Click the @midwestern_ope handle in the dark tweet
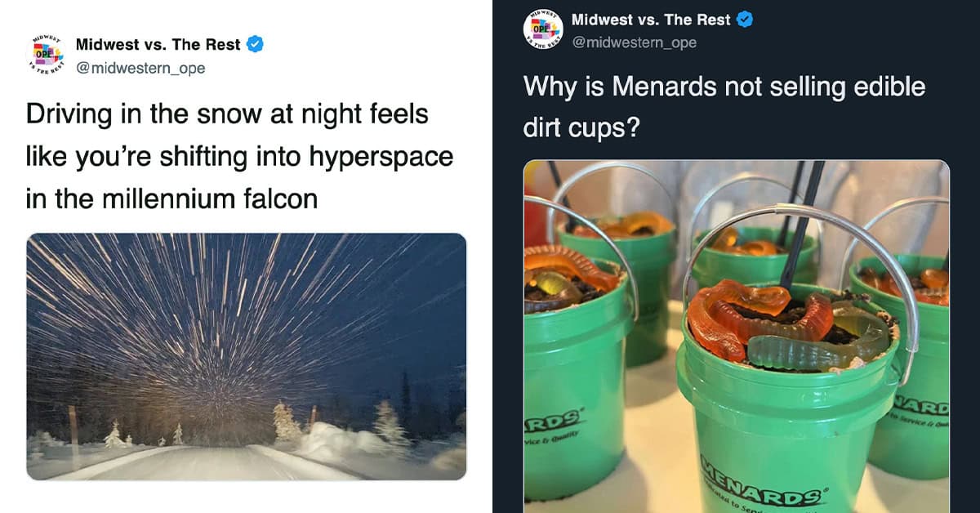 [634, 42]
